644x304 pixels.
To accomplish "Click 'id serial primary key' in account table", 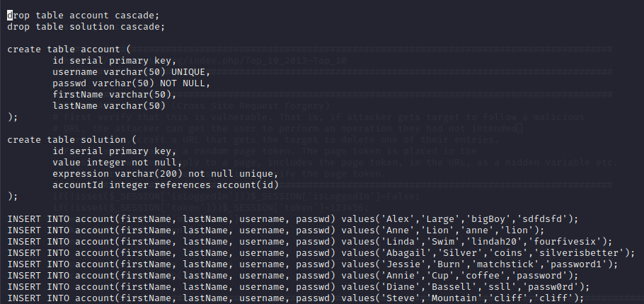I will click(112, 60).
